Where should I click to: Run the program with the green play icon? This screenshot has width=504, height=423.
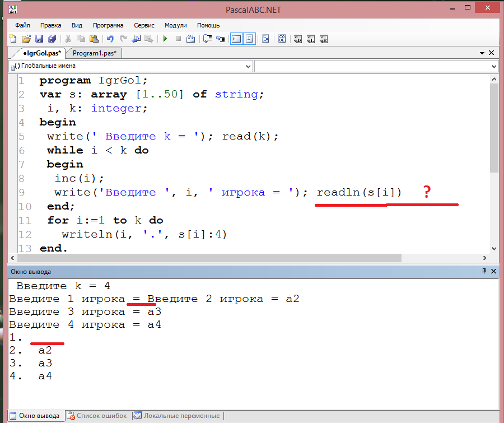tap(165, 39)
